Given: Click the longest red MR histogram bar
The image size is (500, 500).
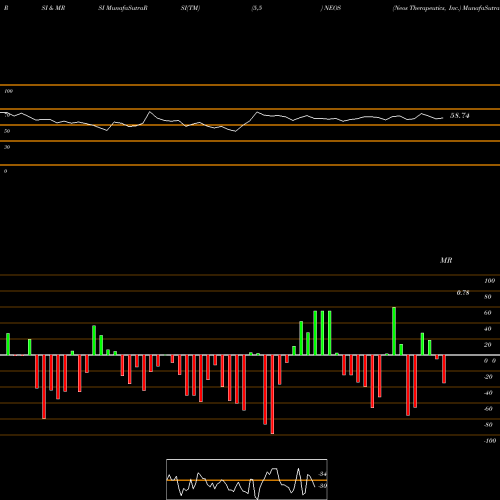Looking at the screenshot, I should click(272, 394).
